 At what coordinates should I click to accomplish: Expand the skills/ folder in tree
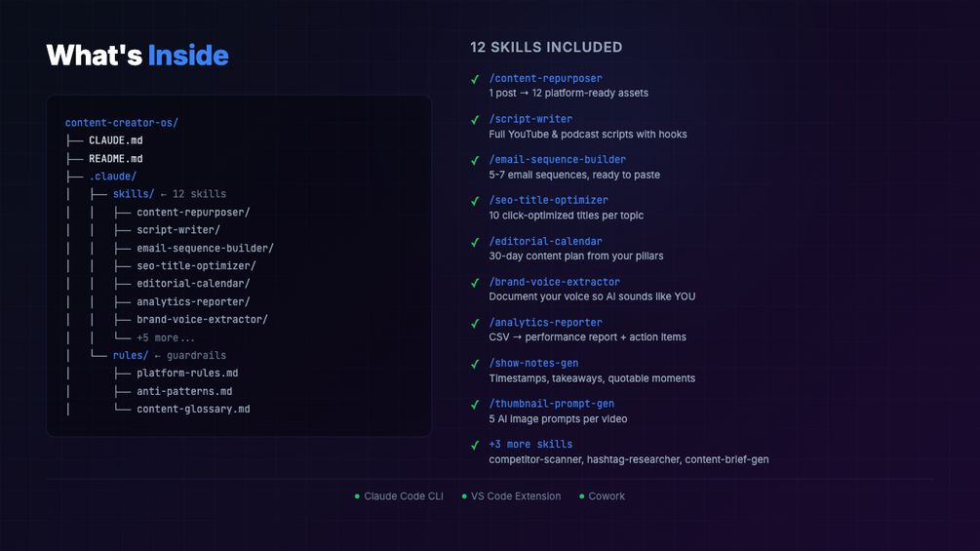click(x=134, y=194)
